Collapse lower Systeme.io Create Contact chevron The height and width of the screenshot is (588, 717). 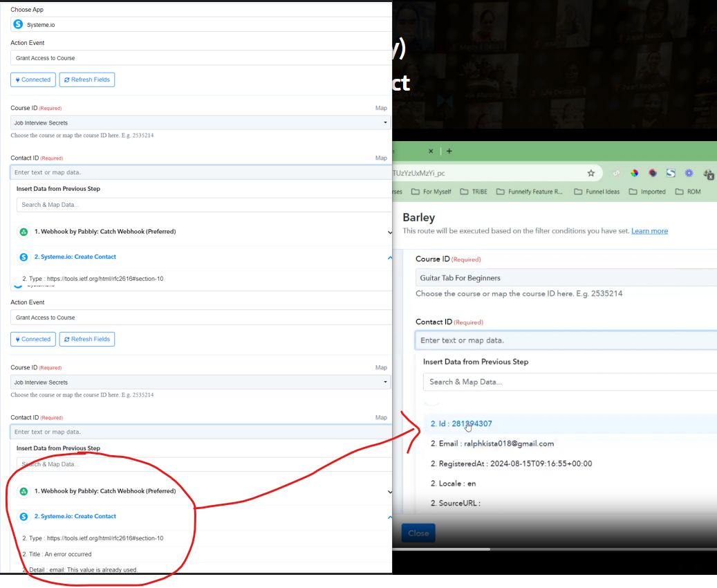(389, 517)
